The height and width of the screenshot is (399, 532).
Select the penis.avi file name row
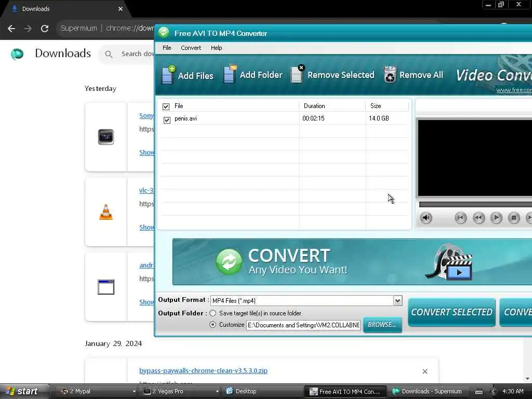pyautogui.click(x=185, y=118)
